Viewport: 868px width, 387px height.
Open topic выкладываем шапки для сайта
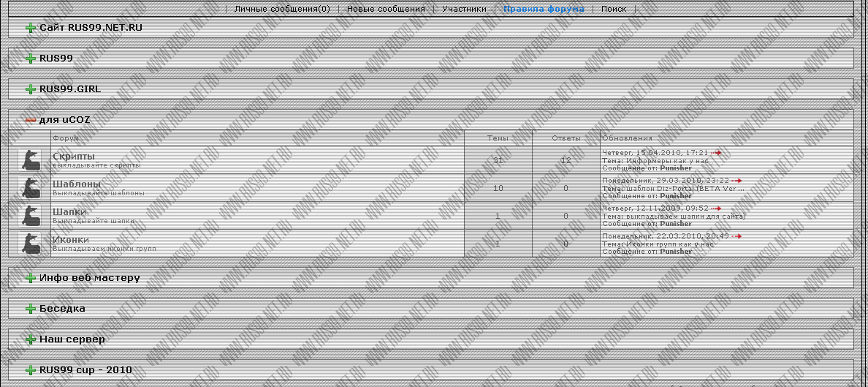click(x=685, y=217)
